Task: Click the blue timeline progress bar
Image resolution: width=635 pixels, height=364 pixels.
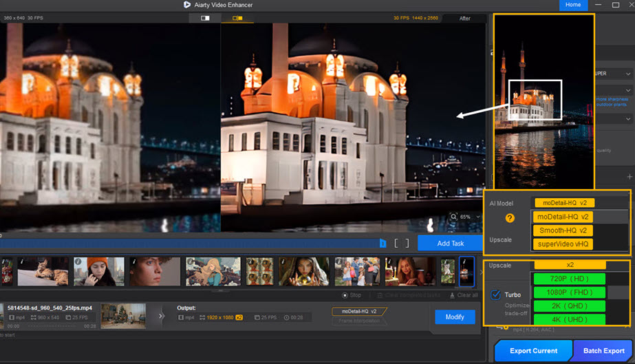Action: 193,243
